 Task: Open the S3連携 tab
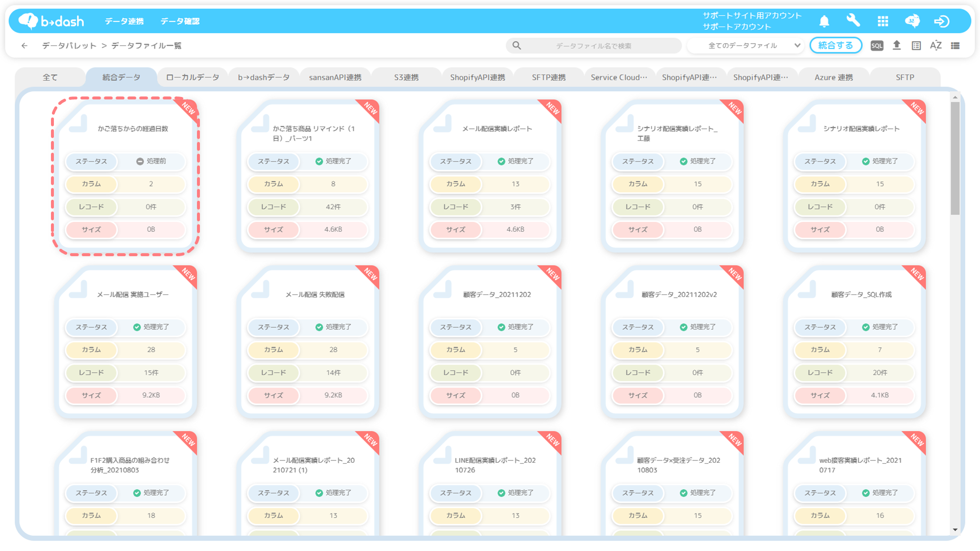[x=406, y=77]
